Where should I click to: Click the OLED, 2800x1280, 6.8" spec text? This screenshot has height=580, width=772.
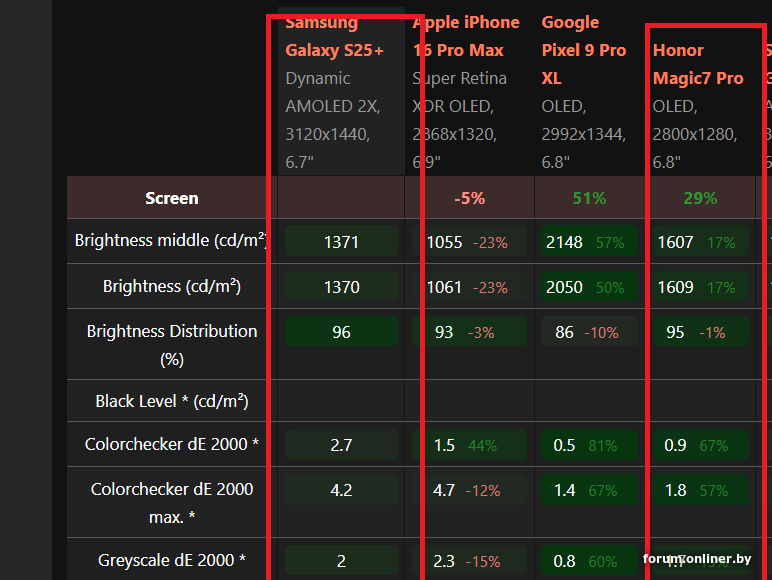[695, 134]
